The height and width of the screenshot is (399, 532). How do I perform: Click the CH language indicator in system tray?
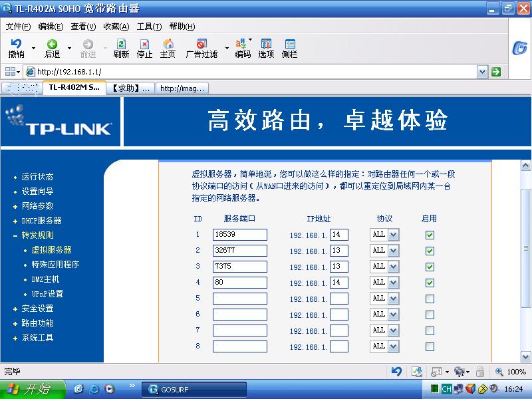tap(446, 389)
